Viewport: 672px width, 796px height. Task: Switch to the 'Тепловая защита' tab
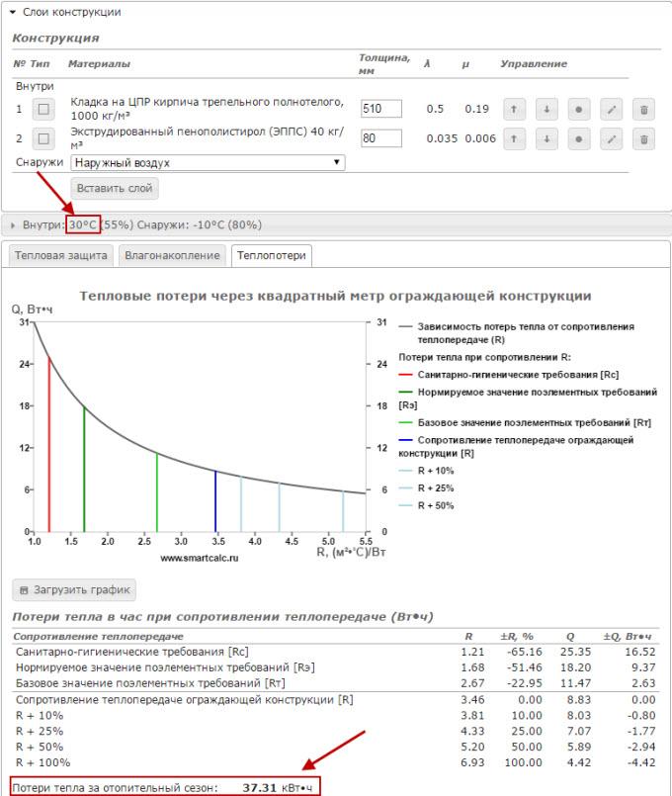(x=58, y=256)
